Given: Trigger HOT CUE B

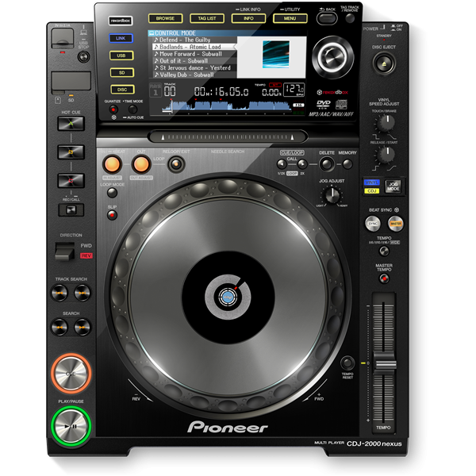Looking at the screenshot, I should pos(71,152).
